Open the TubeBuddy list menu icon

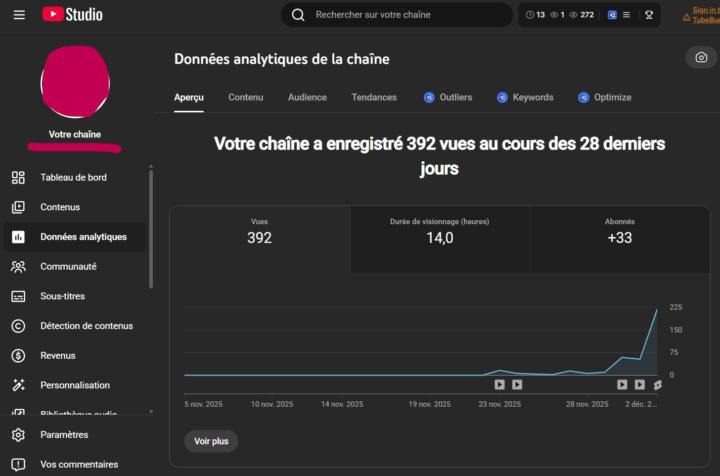626,15
